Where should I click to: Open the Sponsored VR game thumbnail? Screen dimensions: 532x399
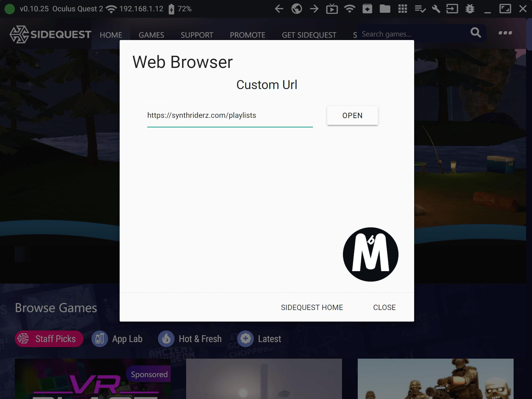tap(93, 379)
